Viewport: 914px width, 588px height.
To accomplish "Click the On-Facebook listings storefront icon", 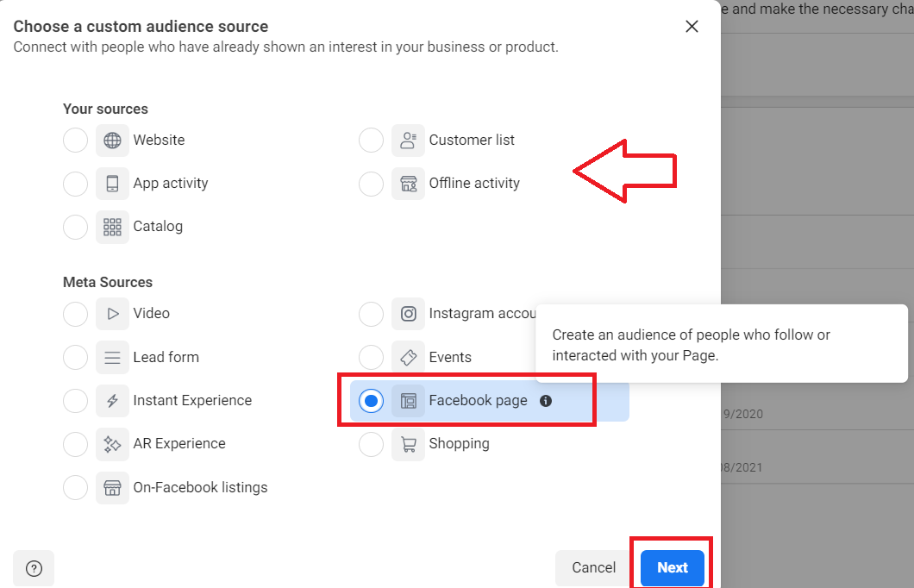I will click(112, 487).
